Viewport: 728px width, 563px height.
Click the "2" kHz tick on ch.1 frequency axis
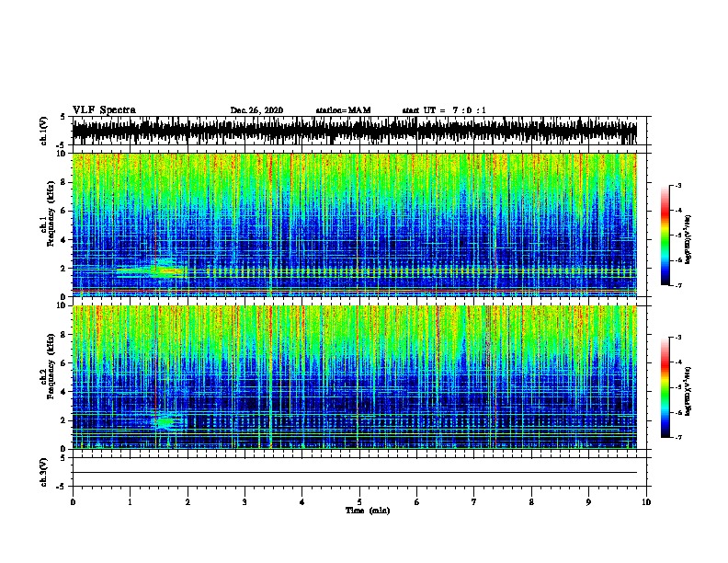pos(63,268)
